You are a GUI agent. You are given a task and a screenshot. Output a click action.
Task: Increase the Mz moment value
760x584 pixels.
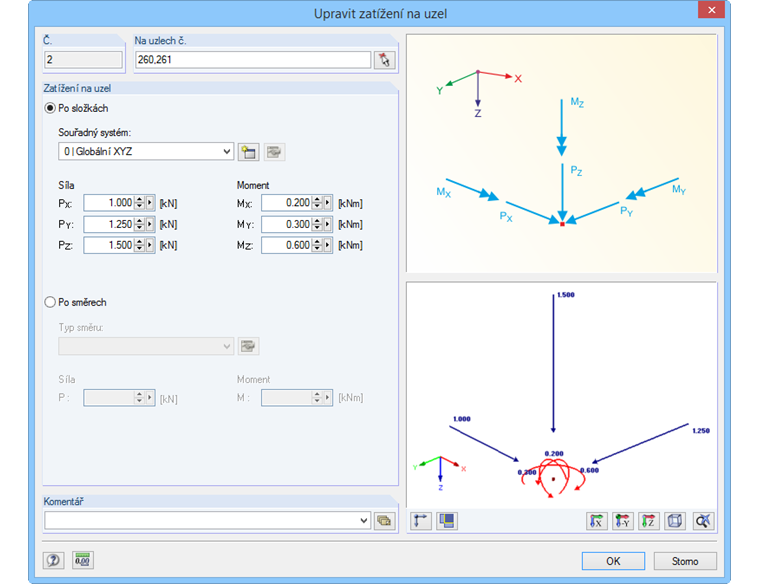[x=317, y=241]
